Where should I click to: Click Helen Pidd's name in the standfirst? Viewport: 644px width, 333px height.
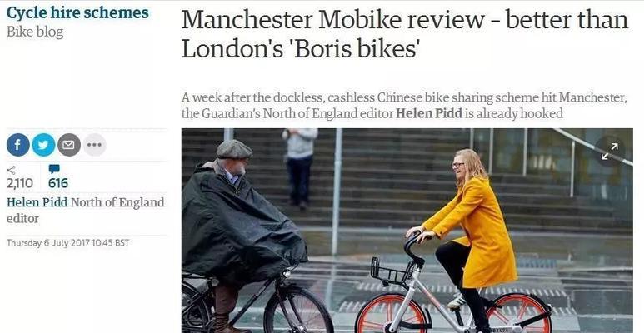click(429, 113)
